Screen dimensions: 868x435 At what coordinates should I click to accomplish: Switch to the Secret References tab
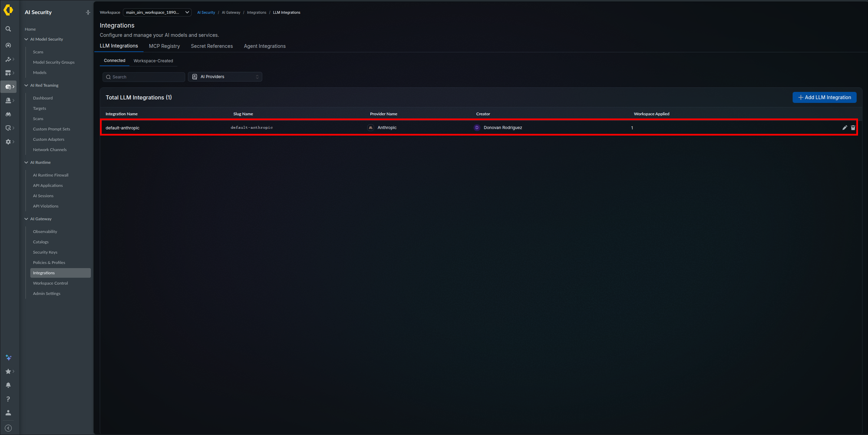212,46
